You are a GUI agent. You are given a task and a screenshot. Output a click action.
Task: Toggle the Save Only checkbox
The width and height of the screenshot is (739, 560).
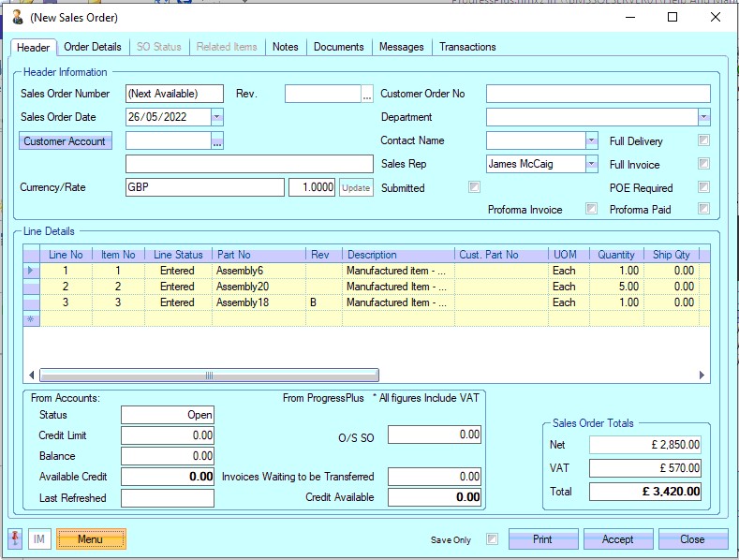[492, 539]
